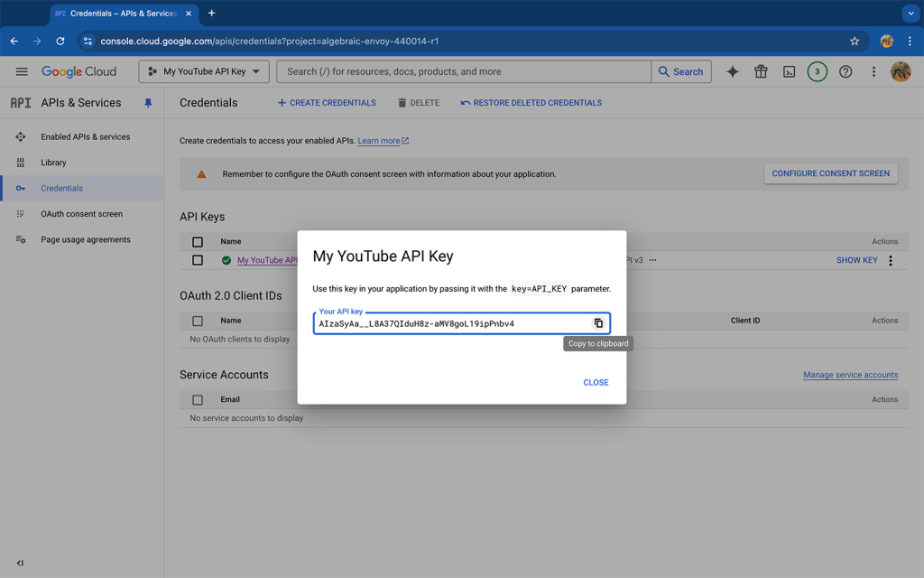
Task: Expand API restrictions ellipsis
Action: [653, 260]
